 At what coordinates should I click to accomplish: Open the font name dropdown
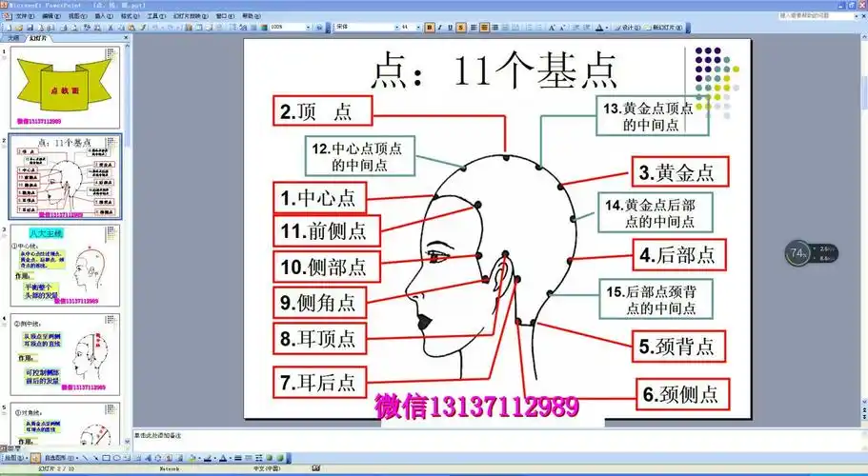397,27
